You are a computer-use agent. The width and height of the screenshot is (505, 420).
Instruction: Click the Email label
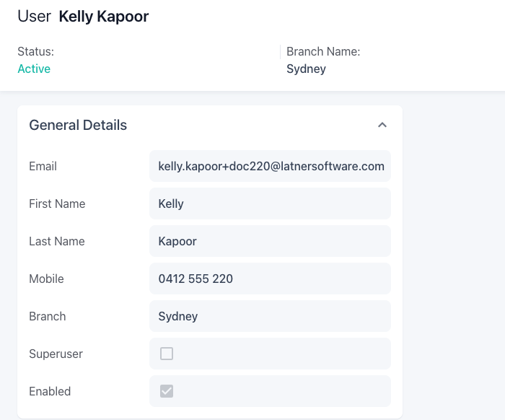43,166
